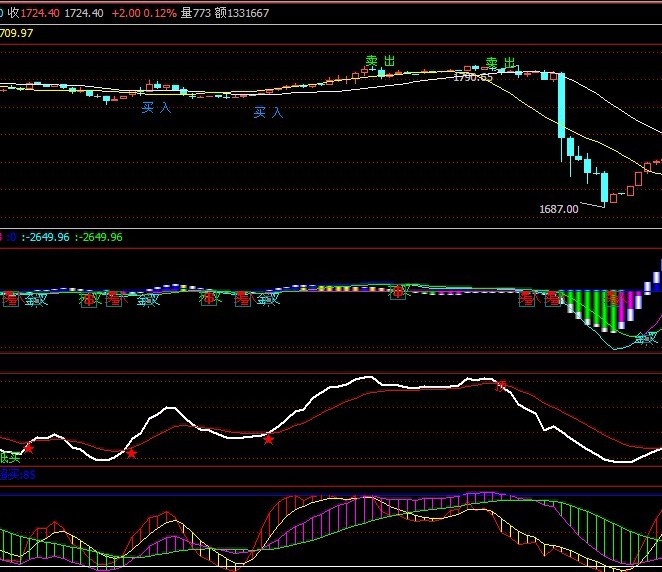Select the longest cyan falling candlestick

(562, 106)
